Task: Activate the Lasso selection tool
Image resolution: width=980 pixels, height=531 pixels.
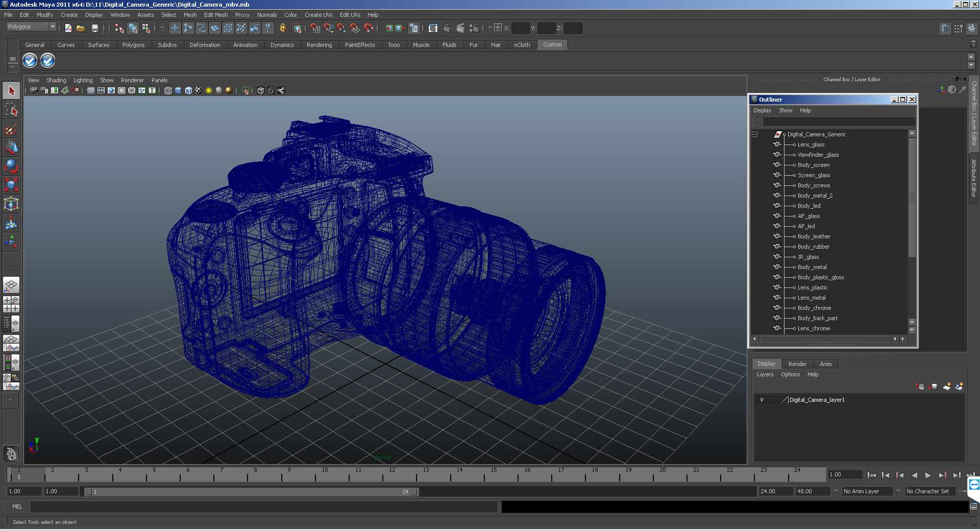Action: [11, 110]
